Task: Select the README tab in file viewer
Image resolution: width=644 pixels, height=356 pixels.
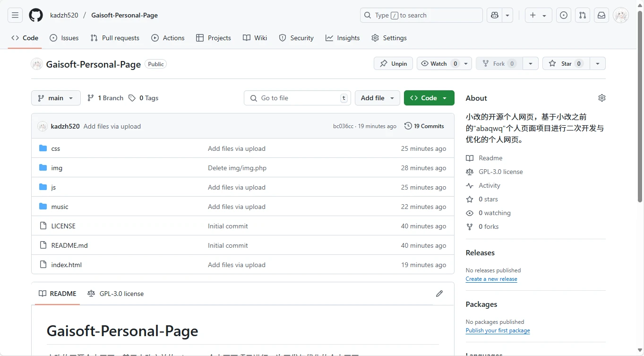Action: (x=57, y=294)
